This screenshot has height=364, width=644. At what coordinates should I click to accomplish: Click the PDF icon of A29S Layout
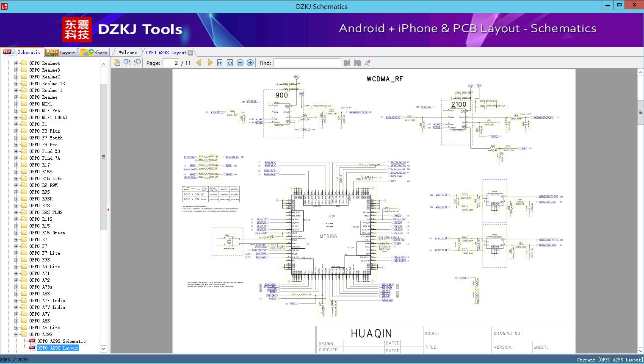(32, 348)
